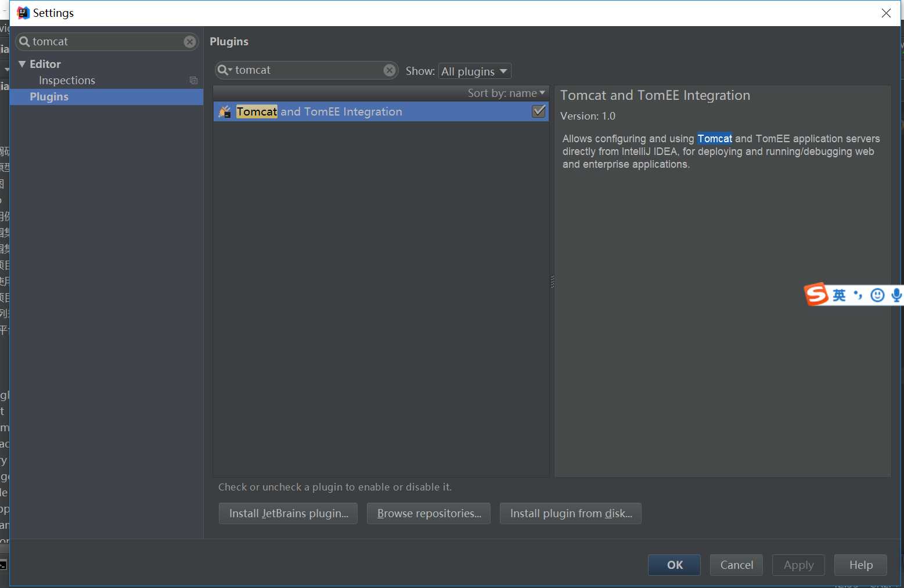Click the settings sidebar magnifier icon
Viewport: 904px width, 588px height.
(x=24, y=42)
